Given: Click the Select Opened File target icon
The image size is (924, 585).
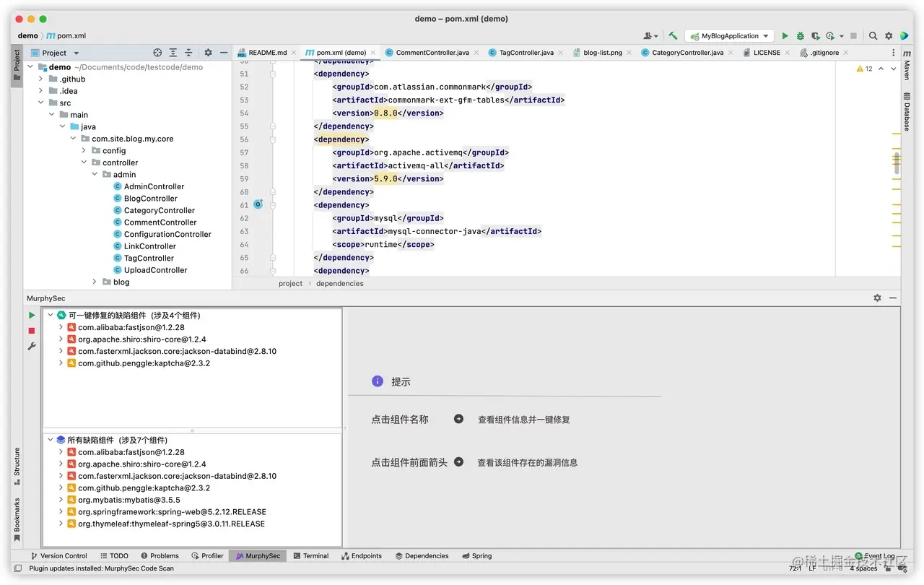Looking at the screenshot, I should (157, 53).
